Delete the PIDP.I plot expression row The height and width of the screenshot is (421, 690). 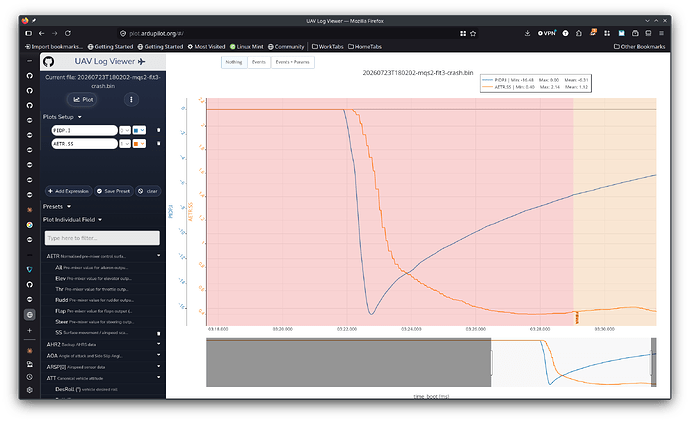pyautogui.click(x=158, y=130)
